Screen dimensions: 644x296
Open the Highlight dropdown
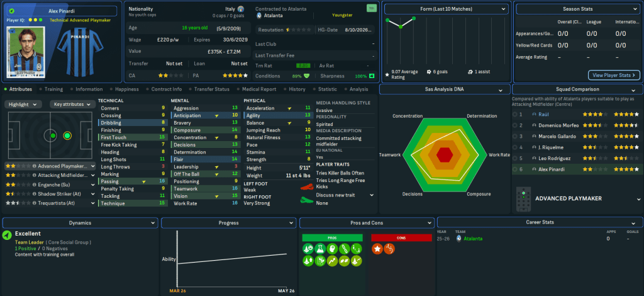25,104
